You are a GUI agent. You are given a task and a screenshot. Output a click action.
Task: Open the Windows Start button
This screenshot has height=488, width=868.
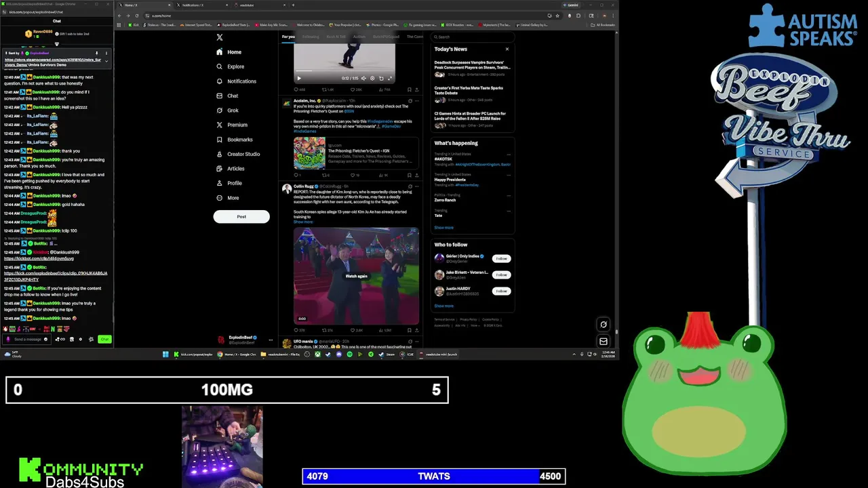[x=165, y=354]
